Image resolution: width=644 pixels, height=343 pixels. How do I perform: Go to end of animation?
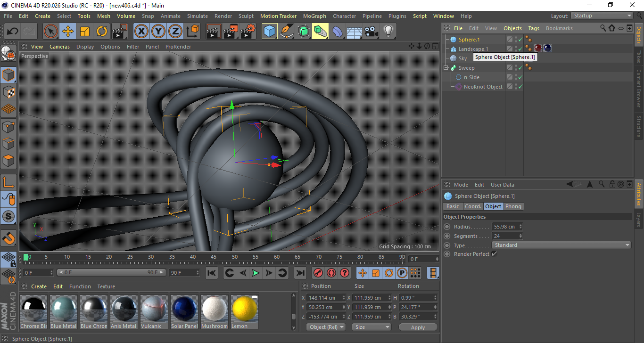point(300,273)
